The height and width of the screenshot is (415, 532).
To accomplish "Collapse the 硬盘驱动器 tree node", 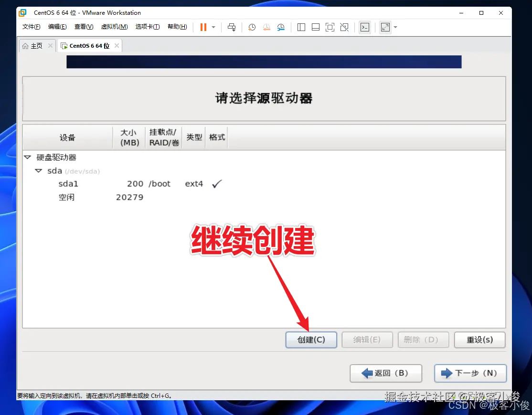I will (28, 157).
